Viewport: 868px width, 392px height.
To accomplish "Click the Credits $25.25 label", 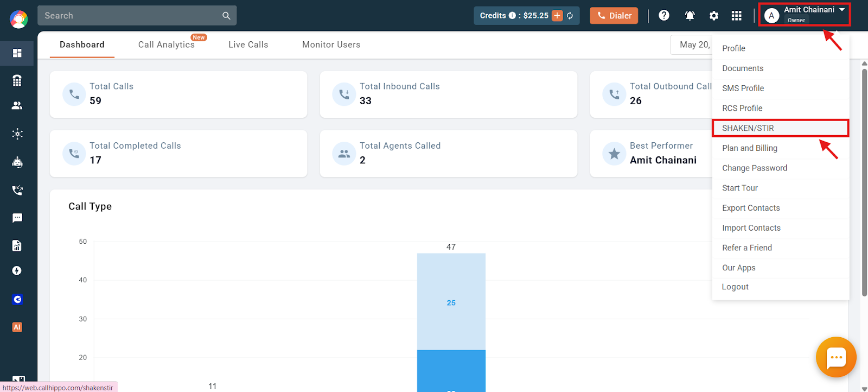I will (x=514, y=16).
